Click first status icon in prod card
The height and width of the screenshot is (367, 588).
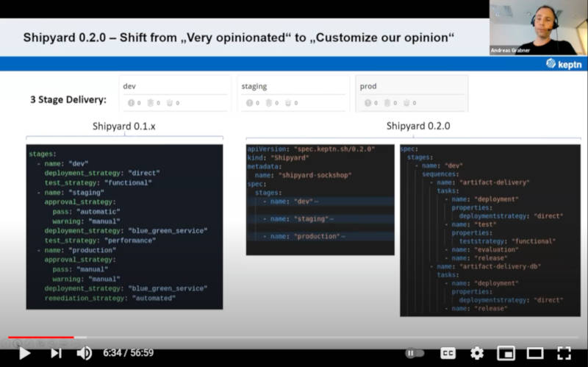click(x=368, y=103)
